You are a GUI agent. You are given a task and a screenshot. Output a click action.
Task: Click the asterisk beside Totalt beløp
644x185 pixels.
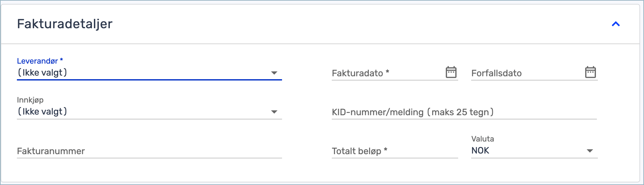point(385,149)
